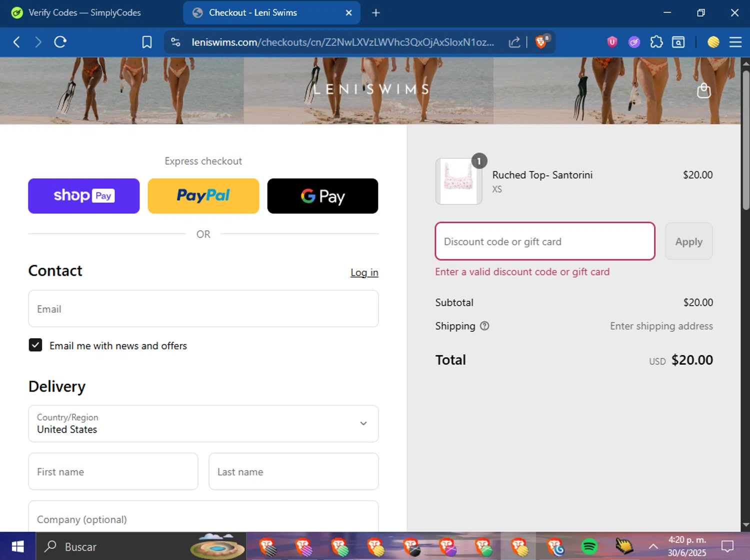Click the 'Ruched Top- Santorini' product name
750x560 pixels.
[x=542, y=175]
